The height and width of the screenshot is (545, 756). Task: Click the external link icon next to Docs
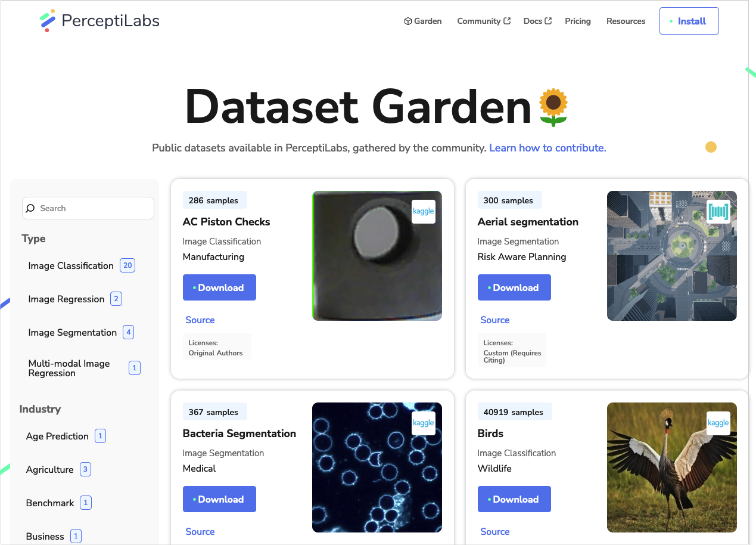click(548, 21)
